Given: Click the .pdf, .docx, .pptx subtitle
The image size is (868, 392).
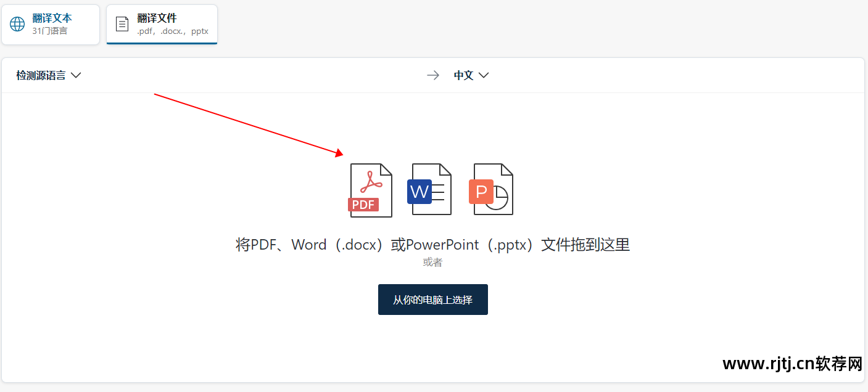Looking at the screenshot, I should (173, 31).
